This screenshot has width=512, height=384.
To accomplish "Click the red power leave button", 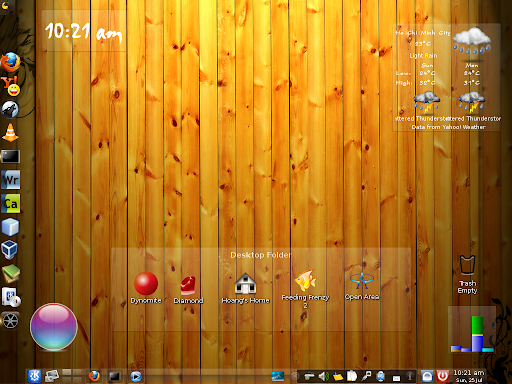I will pyautogui.click(x=442, y=377).
